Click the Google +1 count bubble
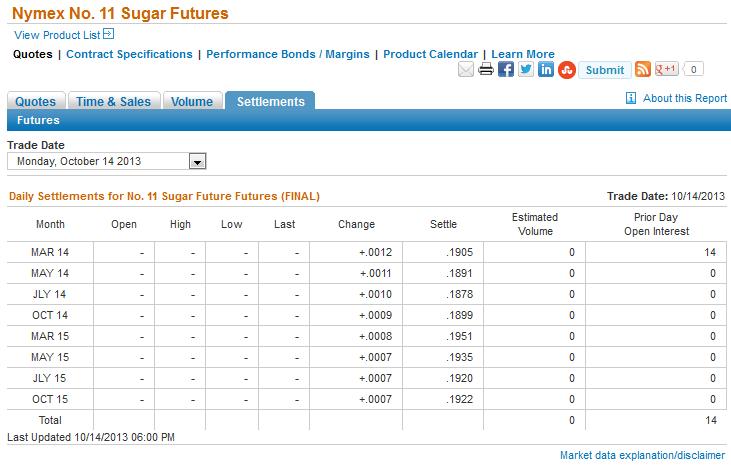 coord(693,69)
